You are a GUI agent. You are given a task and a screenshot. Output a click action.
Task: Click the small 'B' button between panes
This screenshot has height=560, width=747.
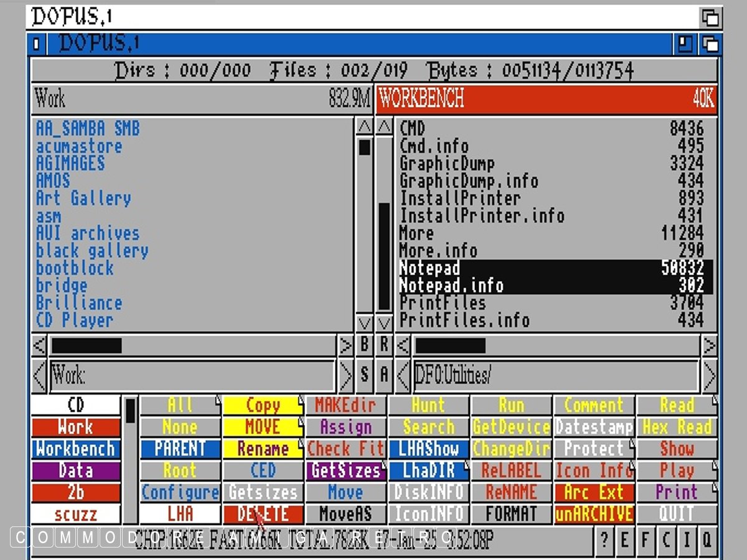(x=364, y=344)
